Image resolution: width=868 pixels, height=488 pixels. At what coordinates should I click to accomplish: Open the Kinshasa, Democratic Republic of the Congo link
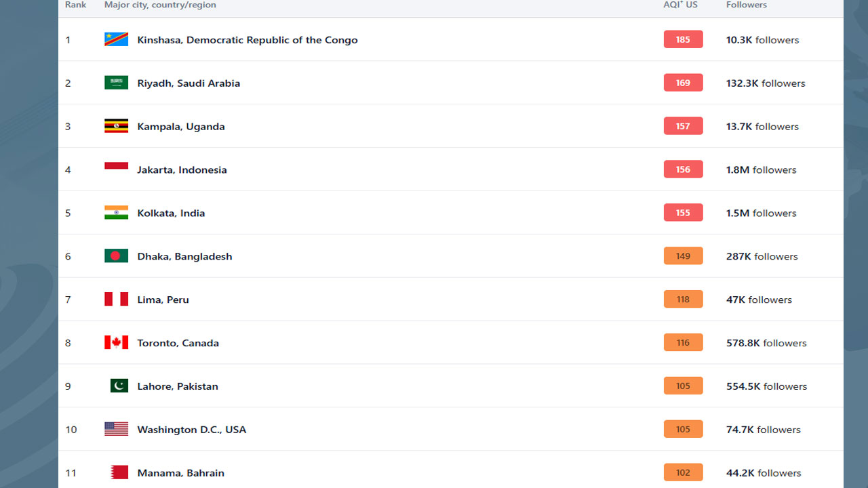tap(247, 40)
